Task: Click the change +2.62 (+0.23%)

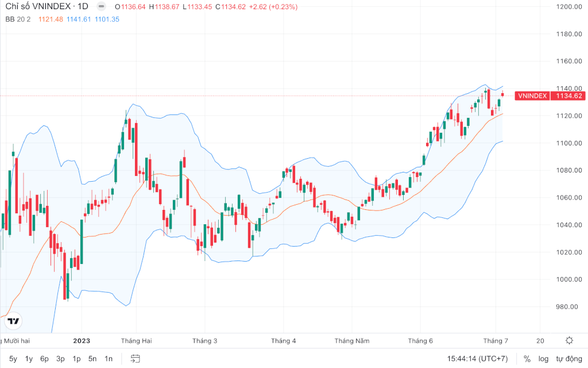Action: (273, 7)
